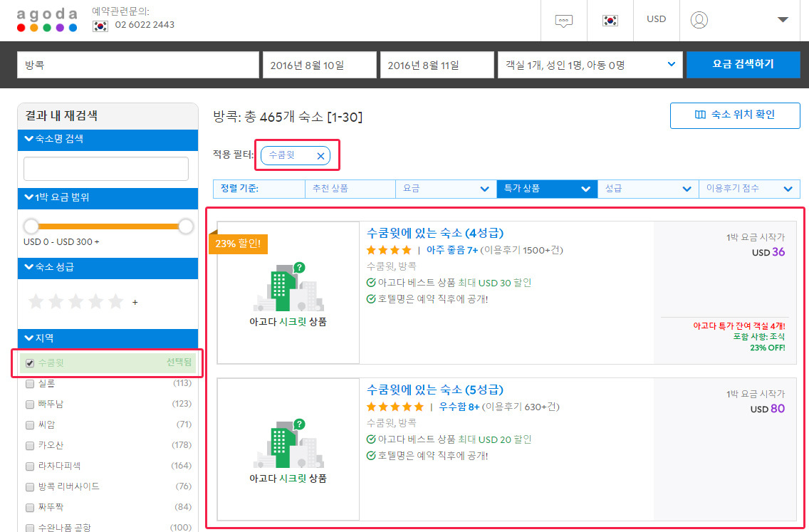809x532 pixels.
Task: Collapse the 숙소명 검색 section
Action: coord(108,140)
